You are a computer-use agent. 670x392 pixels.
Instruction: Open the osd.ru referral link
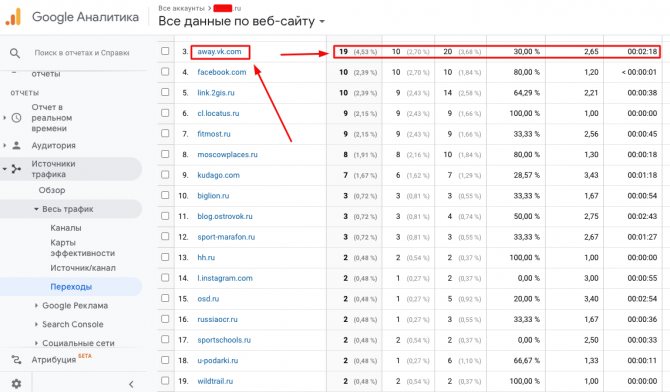click(x=208, y=299)
